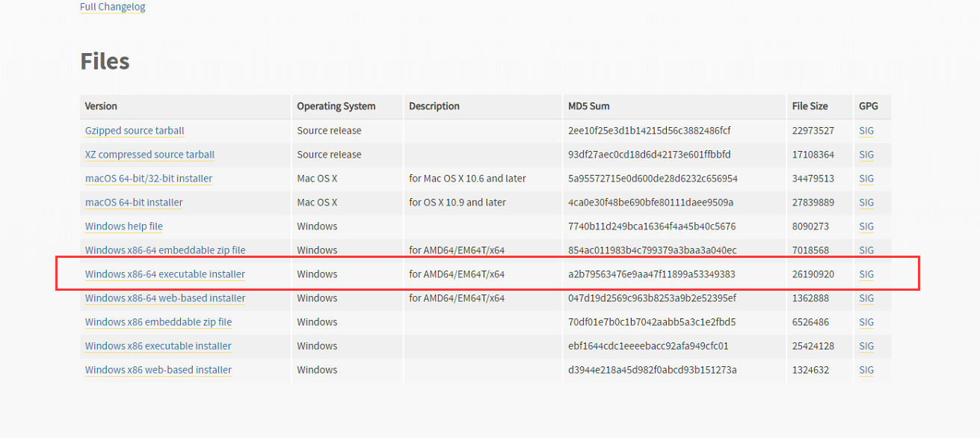Click macOS 64-bit/32-bit installer link
This screenshot has width=980, height=438.
[x=149, y=179]
